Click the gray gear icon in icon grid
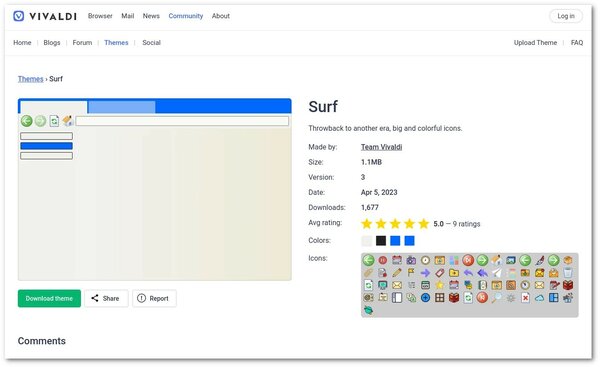The image size is (600, 367). point(511,298)
